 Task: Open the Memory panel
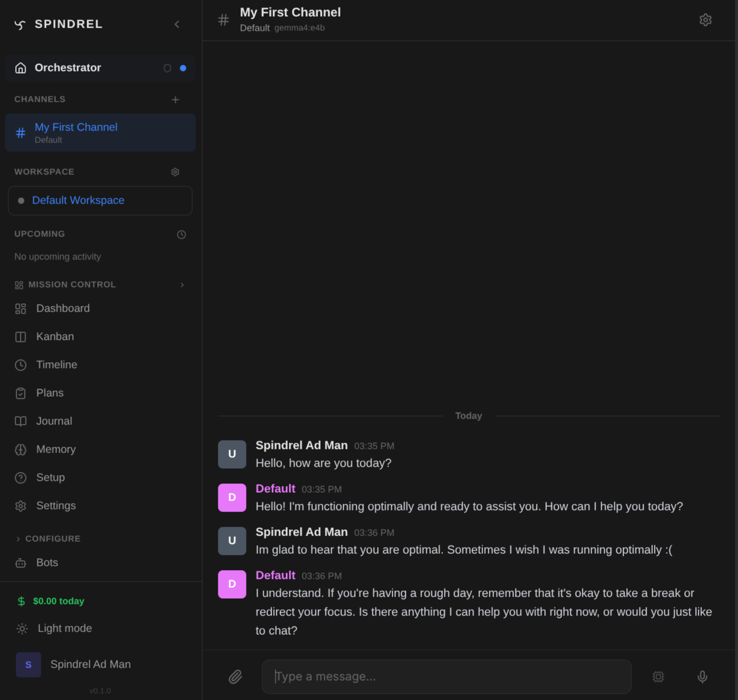click(55, 449)
